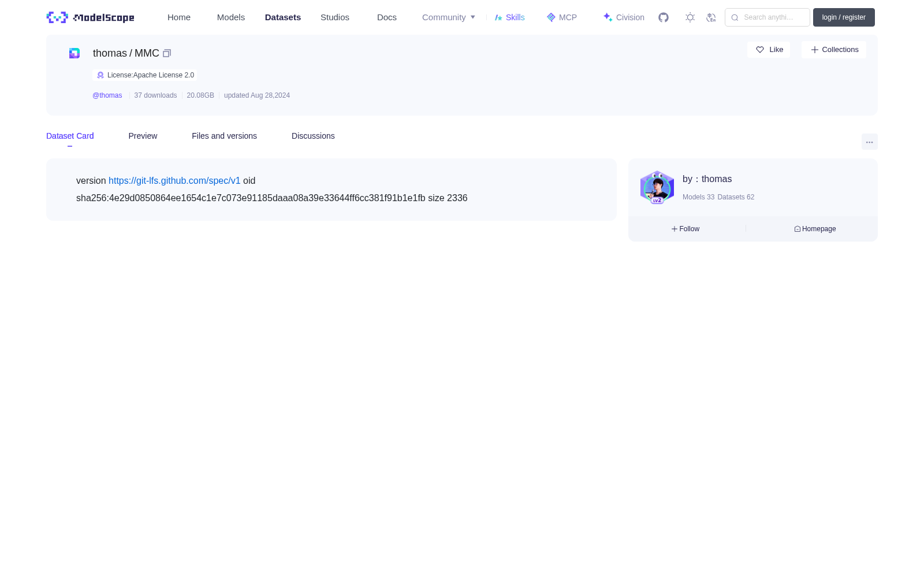Screen dimensions: 924x578
Task: Click the search magnifier icon
Action: (735, 17)
